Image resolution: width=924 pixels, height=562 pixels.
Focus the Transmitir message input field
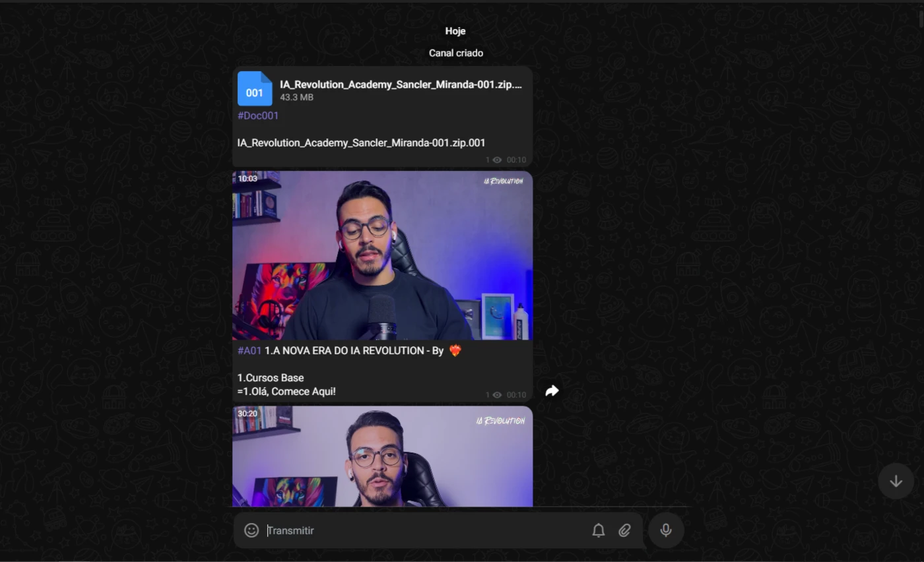[x=422, y=530]
